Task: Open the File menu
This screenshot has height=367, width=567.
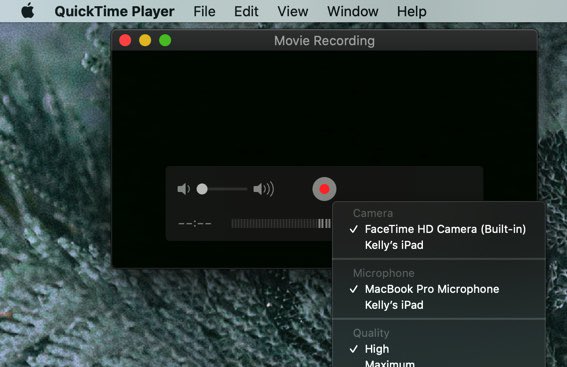Action: pos(204,11)
